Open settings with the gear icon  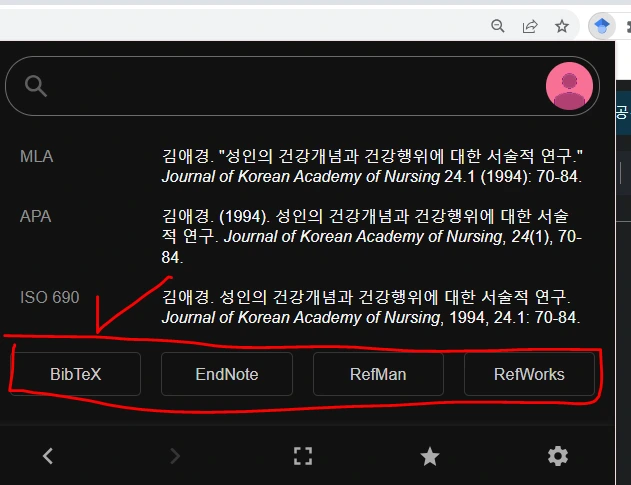click(x=558, y=456)
